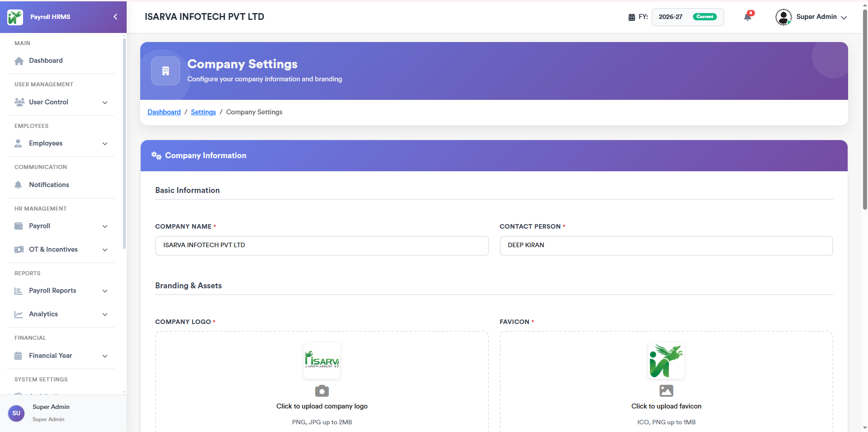Click the Payroll Reports chart icon
This screenshot has height=432, width=868.
point(19,291)
